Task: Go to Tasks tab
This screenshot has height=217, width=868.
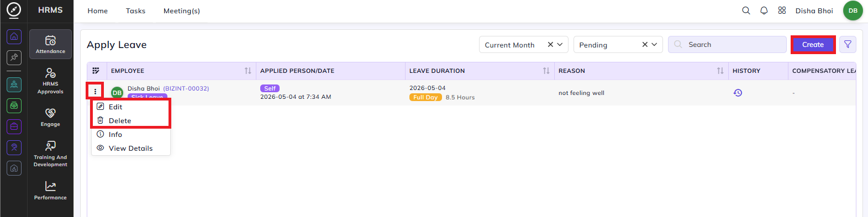Action: pos(135,11)
